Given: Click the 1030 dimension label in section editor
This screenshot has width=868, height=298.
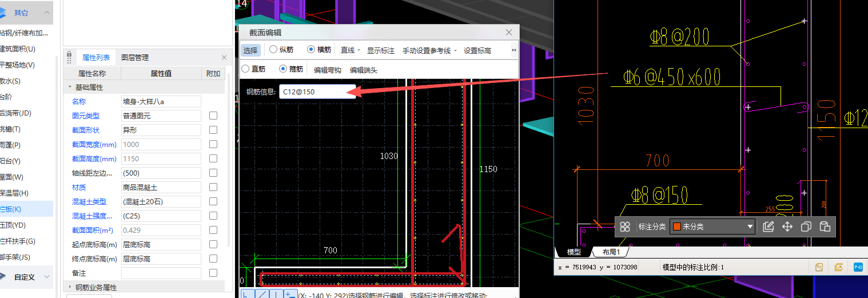Looking at the screenshot, I should (389, 156).
